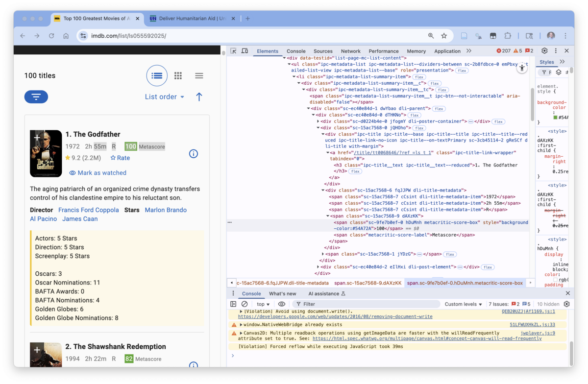This screenshot has width=588, height=384.
Task: Click the three-dot actions beside selected element
Action: 229,222
